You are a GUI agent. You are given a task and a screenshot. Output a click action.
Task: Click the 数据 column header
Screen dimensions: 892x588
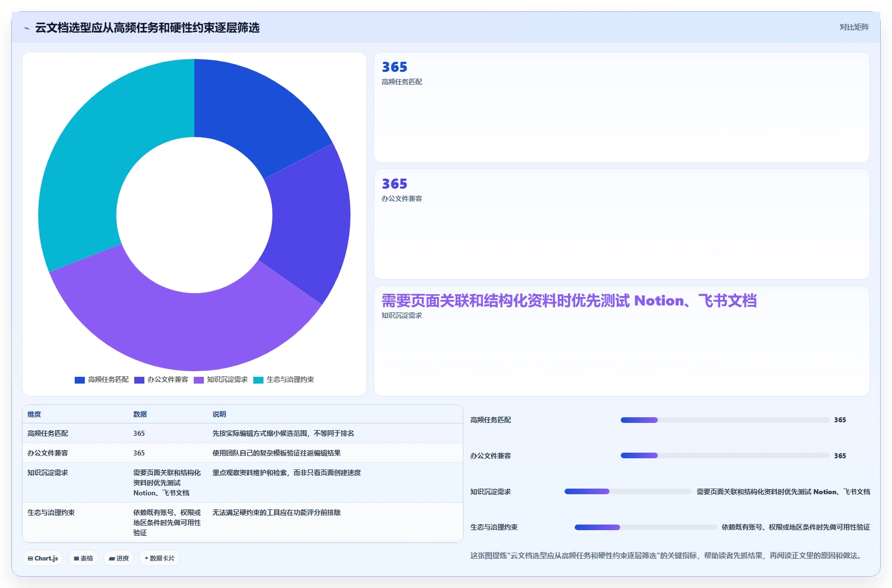[140, 414]
